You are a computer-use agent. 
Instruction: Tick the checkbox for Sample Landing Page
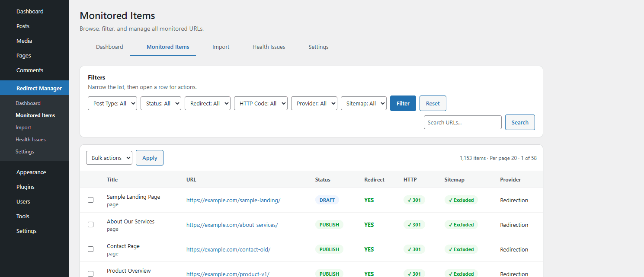pos(90,200)
